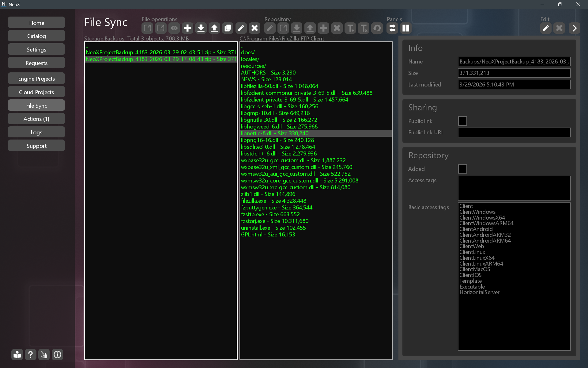Click the pencil icon under Edit
The width and height of the screenshot is (588, 368).
click(x=545, y=28)
